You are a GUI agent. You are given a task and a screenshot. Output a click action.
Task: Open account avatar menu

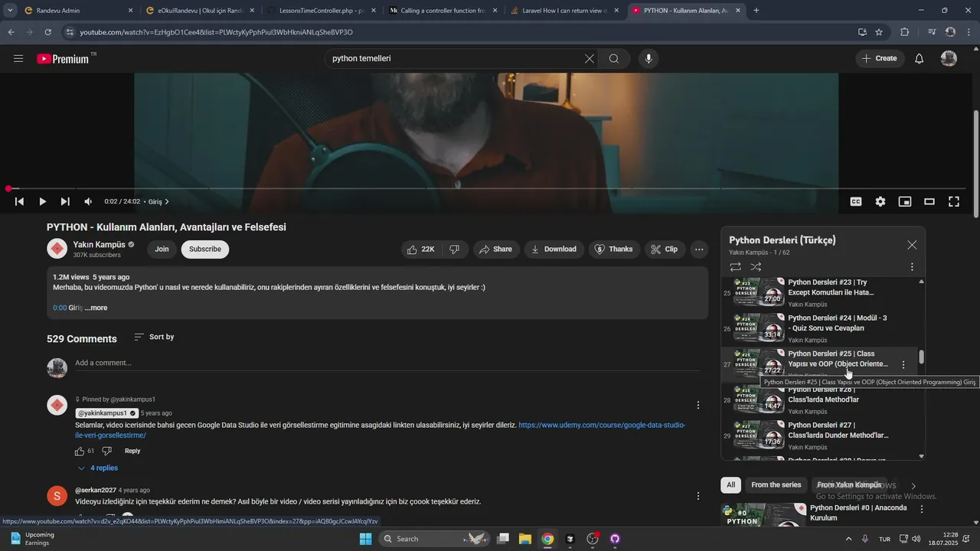pyautogui.click(x=949, y=59)
